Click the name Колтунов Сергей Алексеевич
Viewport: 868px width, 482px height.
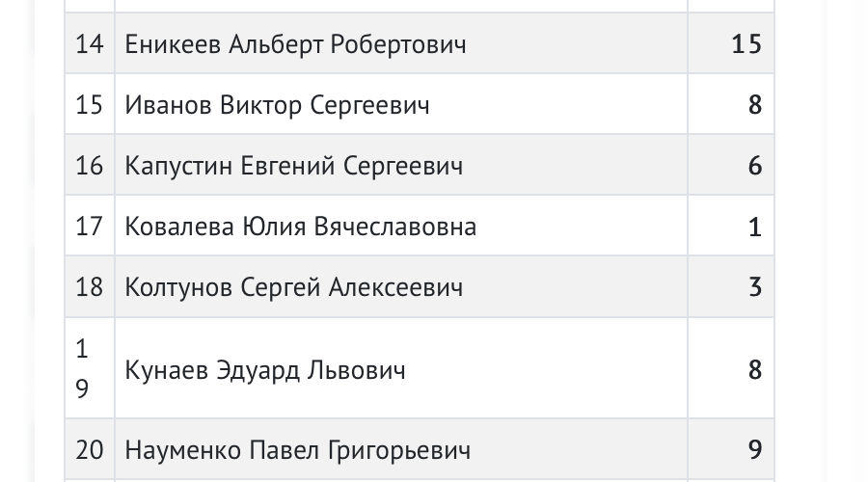(x=294, y=287)
